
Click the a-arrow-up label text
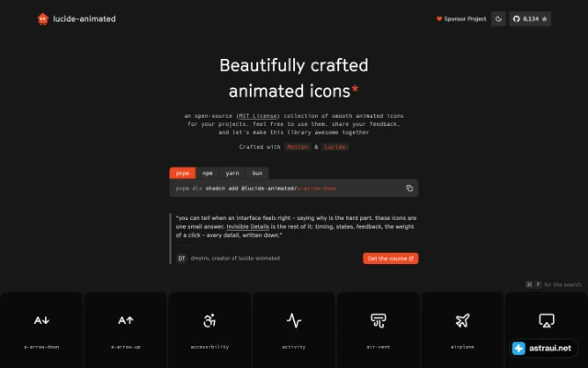(126, 347)
